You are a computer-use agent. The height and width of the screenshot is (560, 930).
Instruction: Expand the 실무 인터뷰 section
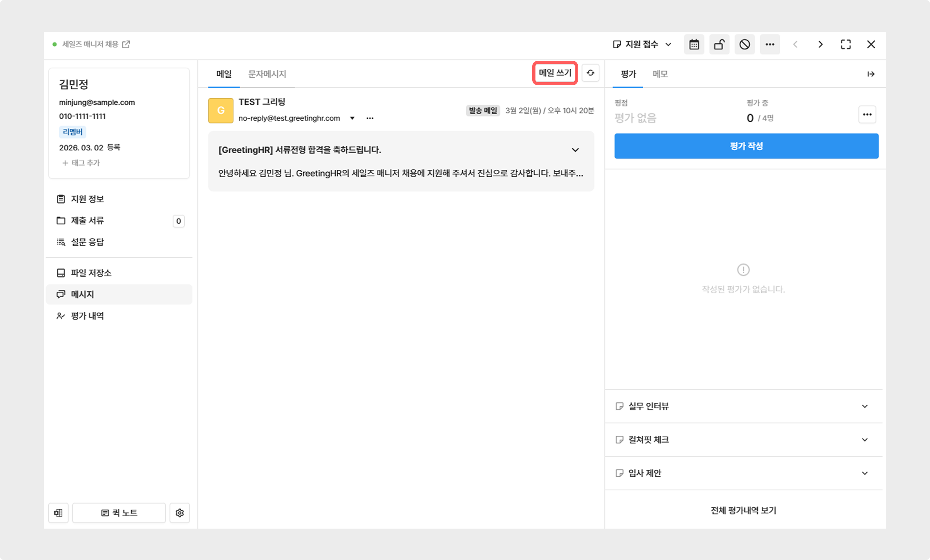tap(743, 406)
